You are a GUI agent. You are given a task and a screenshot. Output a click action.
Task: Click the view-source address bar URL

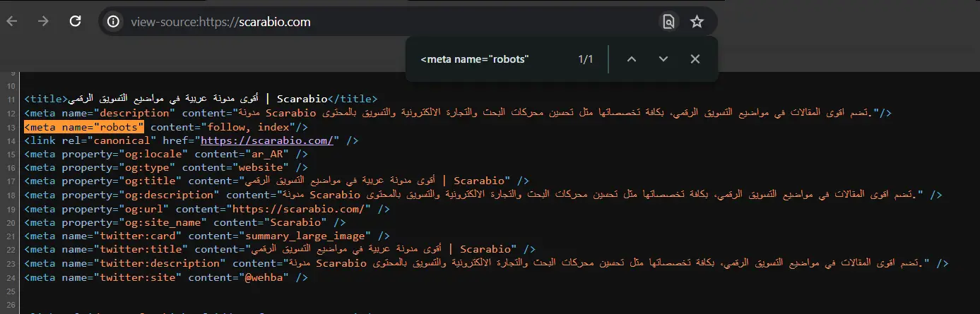tap(220, 22)
